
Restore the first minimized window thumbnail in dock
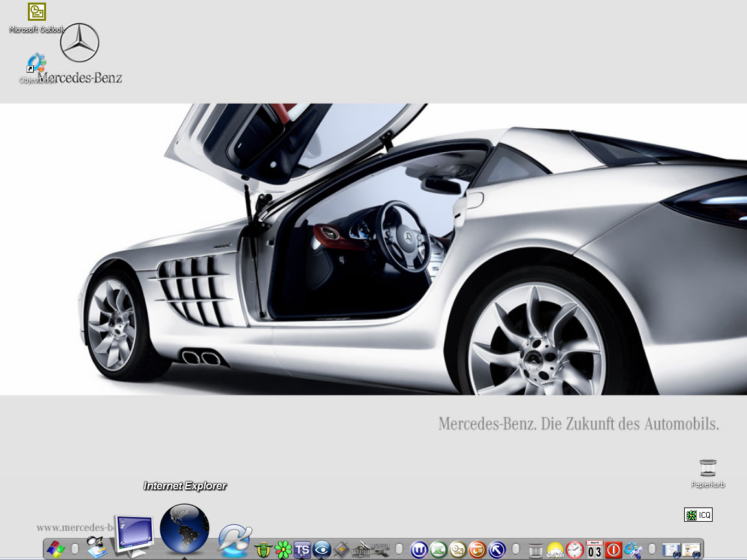coord(672,550)
